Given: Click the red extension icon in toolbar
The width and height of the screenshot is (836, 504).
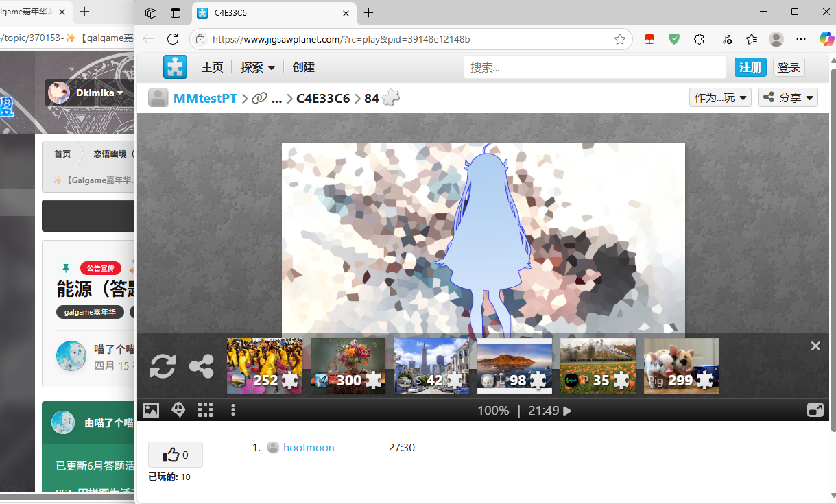Looking at the screenshot, I should 649,39.
